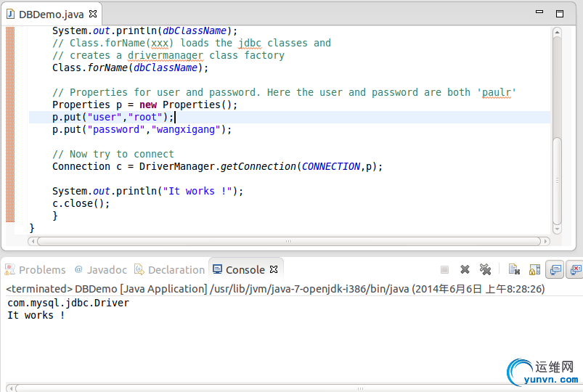Image resolution: width=583 pixels, height=392 pixels.
Task: Click the terminated DBDemo launch description
Action: (275, 289)
